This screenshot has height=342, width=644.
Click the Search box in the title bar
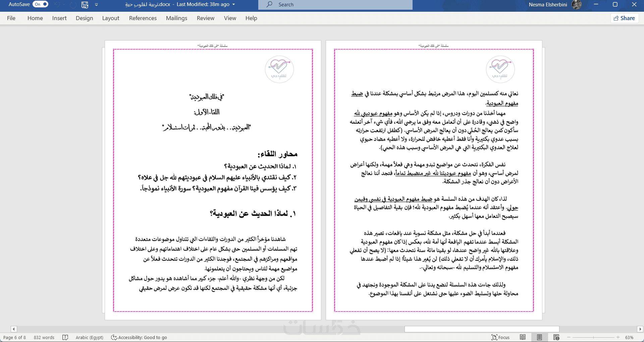[x=335, y=5]
